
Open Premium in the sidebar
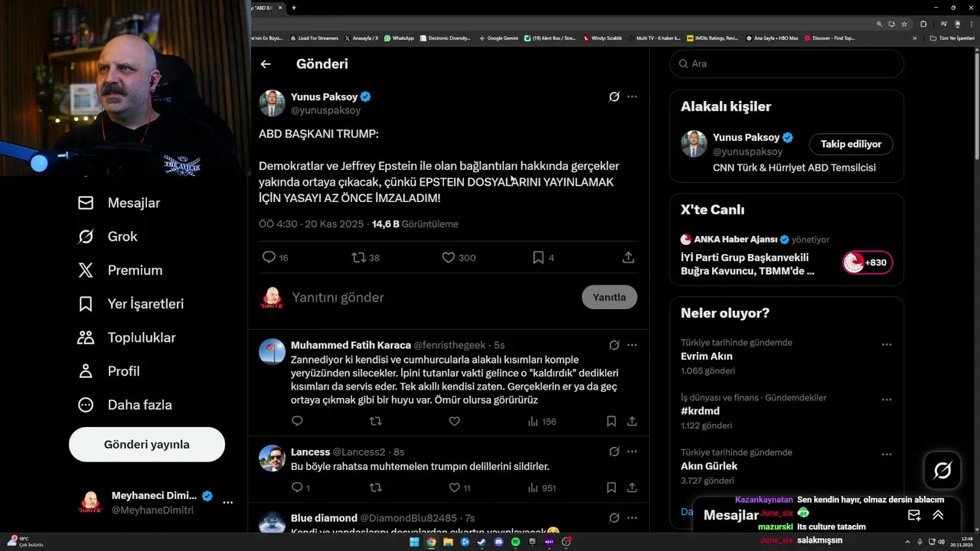(x=120, y=270)
